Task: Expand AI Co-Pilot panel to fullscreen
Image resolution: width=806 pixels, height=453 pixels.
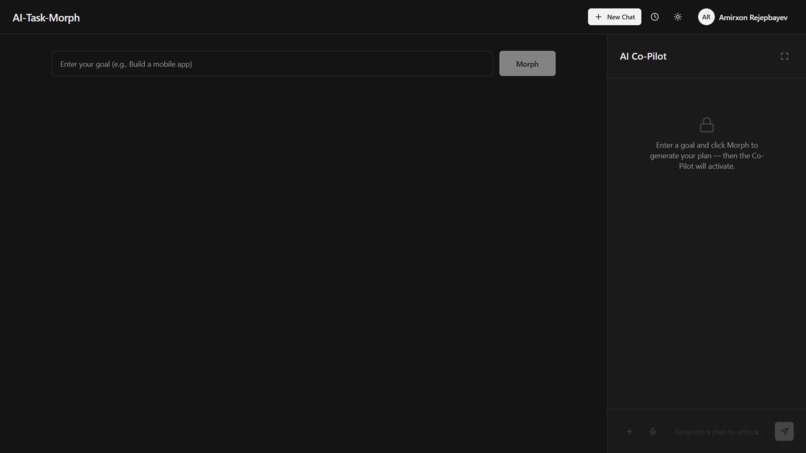Action: click(x=784, y=56)
